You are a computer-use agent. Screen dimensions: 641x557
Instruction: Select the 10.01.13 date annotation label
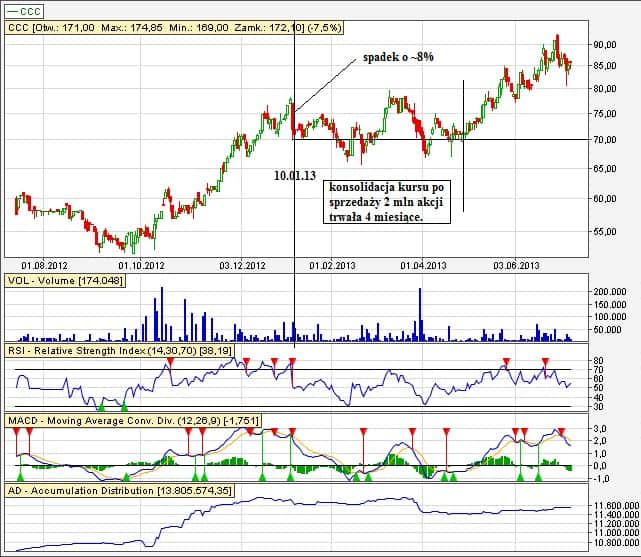coord(296,174)
